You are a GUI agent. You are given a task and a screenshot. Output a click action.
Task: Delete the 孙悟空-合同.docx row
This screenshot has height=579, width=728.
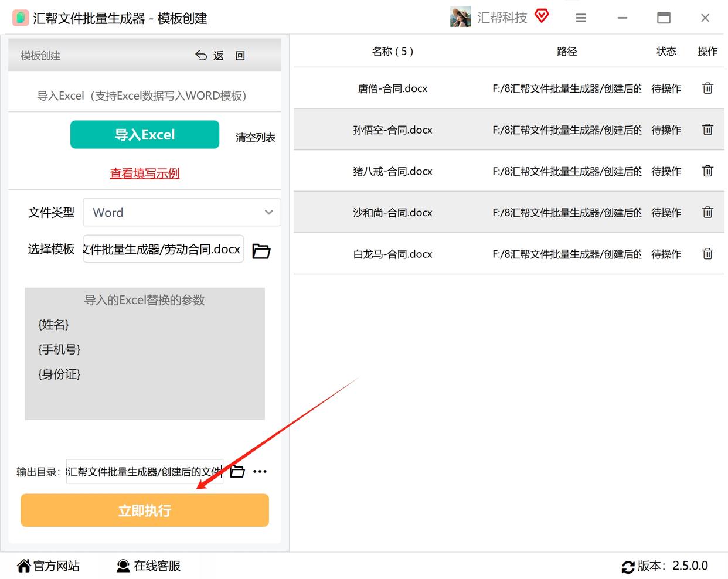[707, 130]
